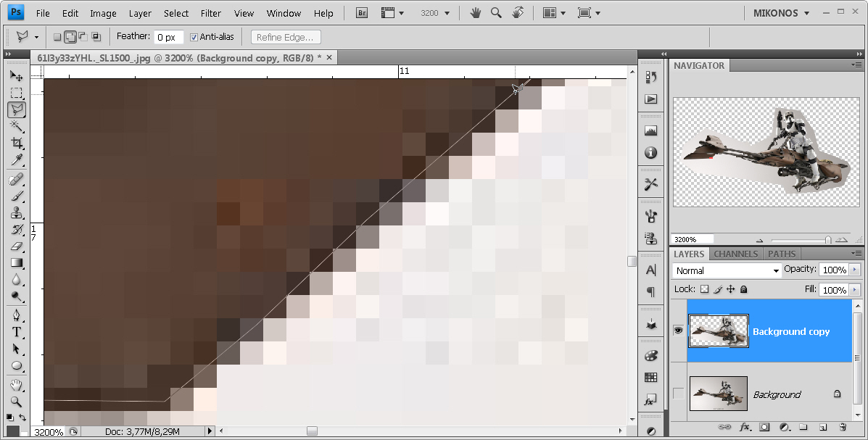Select the Clone Stamp tool

pos(17,213)
